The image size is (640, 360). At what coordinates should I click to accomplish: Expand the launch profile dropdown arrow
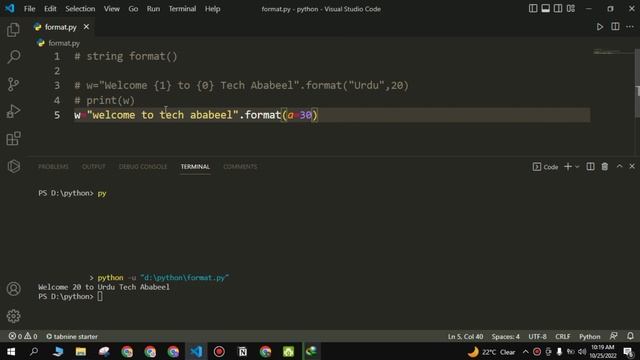click(x=577, y=167)
